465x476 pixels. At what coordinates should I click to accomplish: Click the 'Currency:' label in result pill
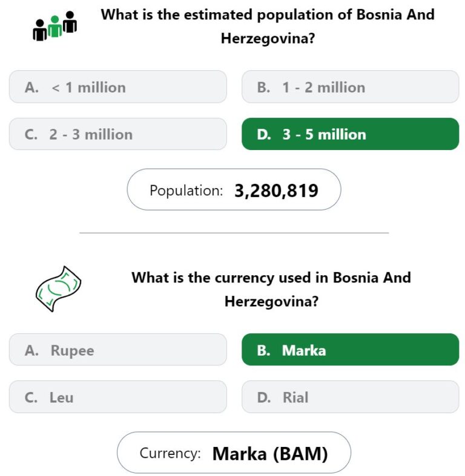[170, 453]
